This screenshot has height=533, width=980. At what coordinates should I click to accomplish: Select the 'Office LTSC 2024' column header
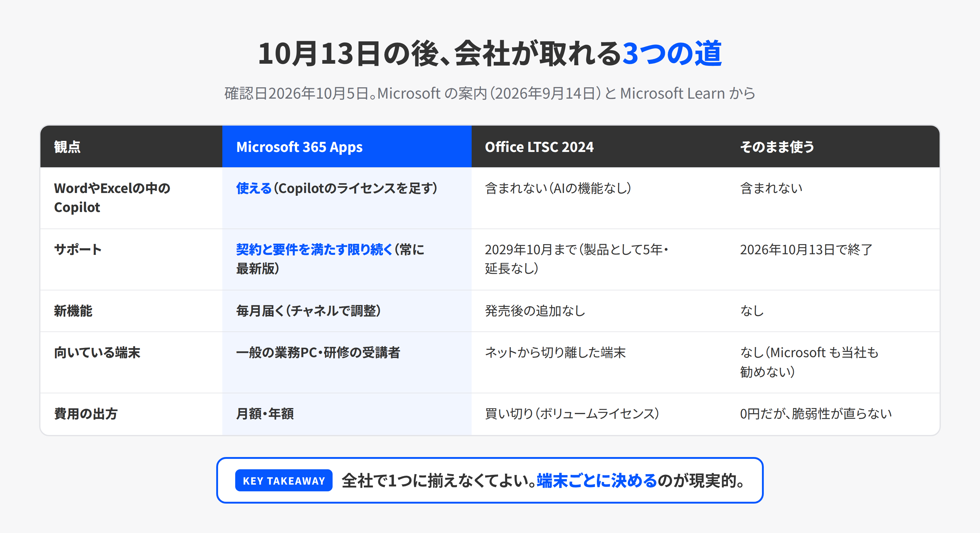click(x=599, y=146)
